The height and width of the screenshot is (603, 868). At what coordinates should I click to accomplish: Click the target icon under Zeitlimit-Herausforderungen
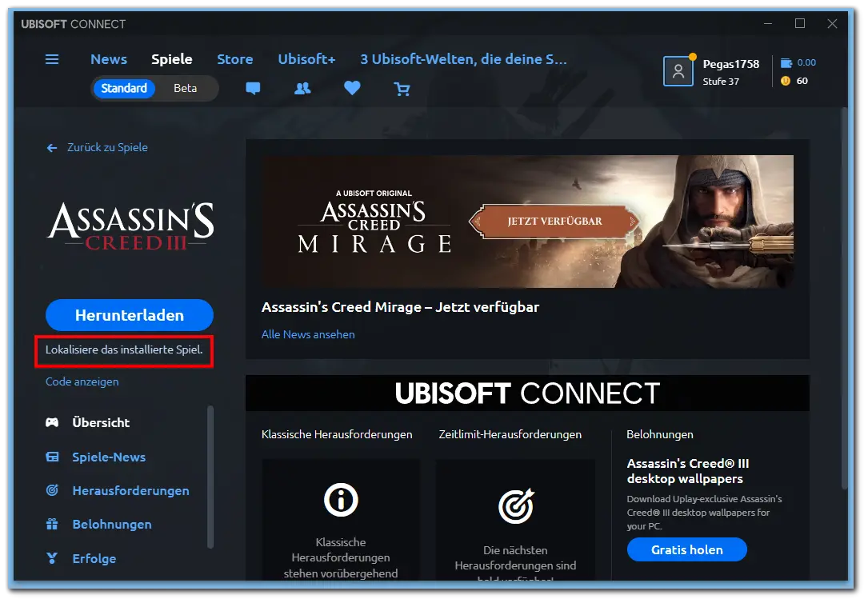[516, 505]
